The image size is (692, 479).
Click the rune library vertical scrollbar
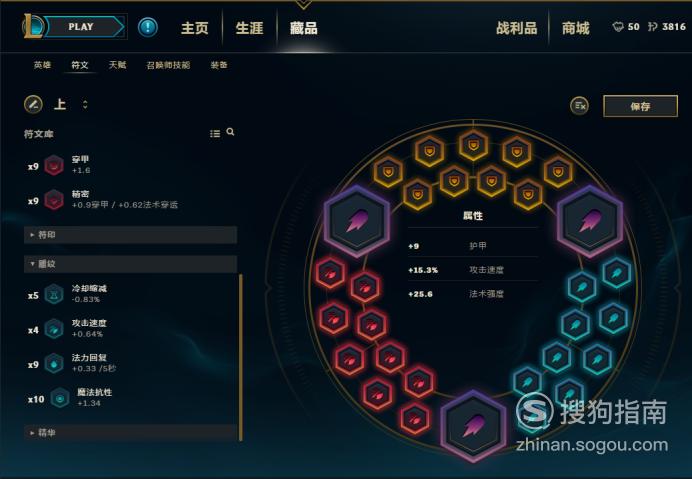point(241,357)
